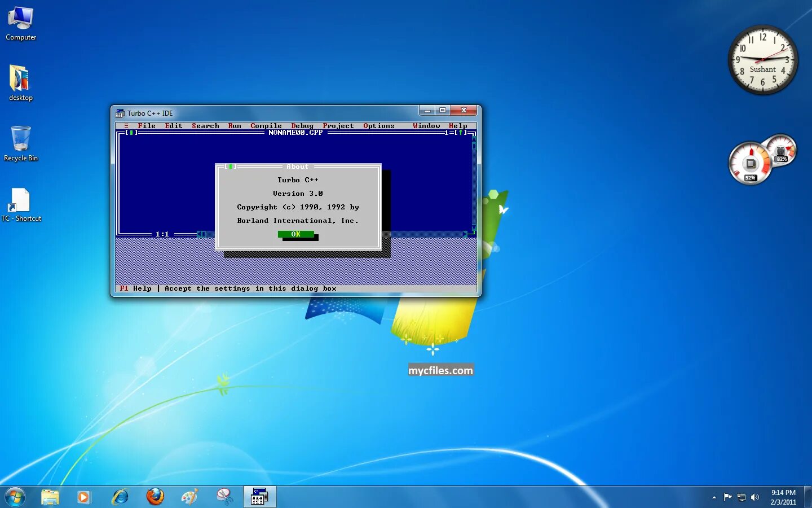812x508 pixels.
Task: Open the Project menu
Action: 338,126
